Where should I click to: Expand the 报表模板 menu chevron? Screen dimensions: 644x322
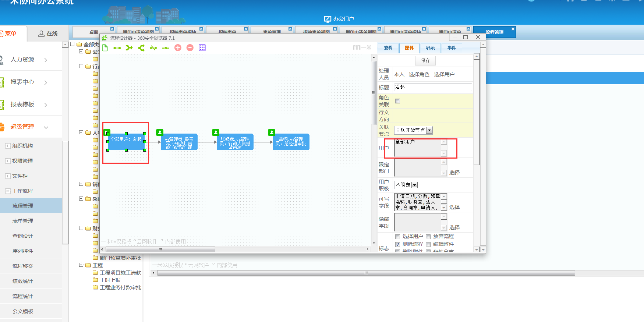tap(46, 105)
